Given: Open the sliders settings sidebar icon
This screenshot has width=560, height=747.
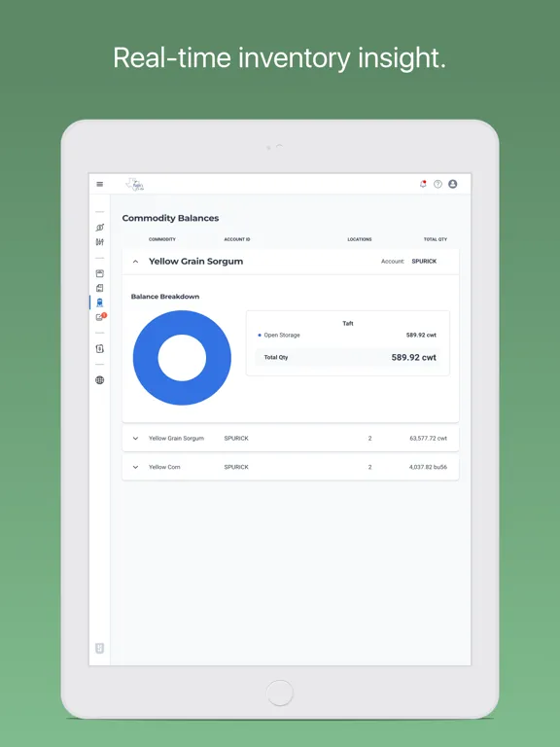Looking at the screenshot, I should [99, 242].
